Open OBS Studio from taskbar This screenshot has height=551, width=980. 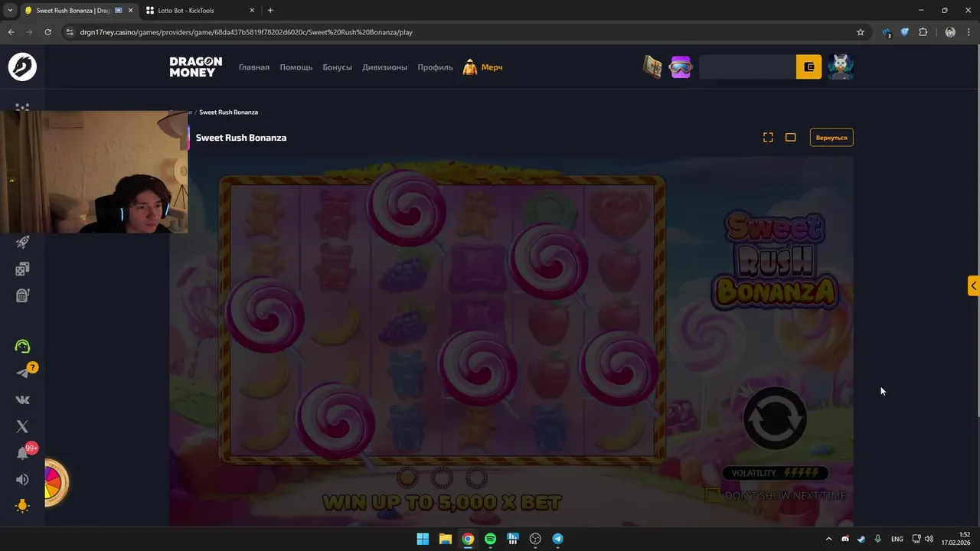(x=535, y=539)
